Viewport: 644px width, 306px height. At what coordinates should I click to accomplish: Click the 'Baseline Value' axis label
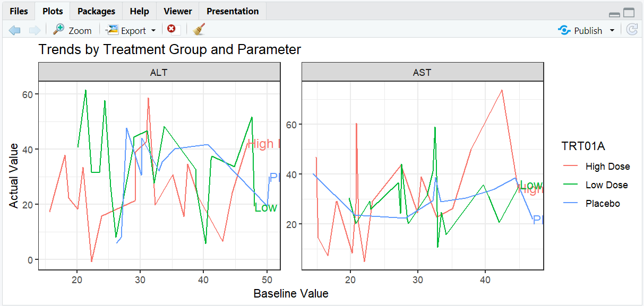pyautogui.click(x=291, y=293)
